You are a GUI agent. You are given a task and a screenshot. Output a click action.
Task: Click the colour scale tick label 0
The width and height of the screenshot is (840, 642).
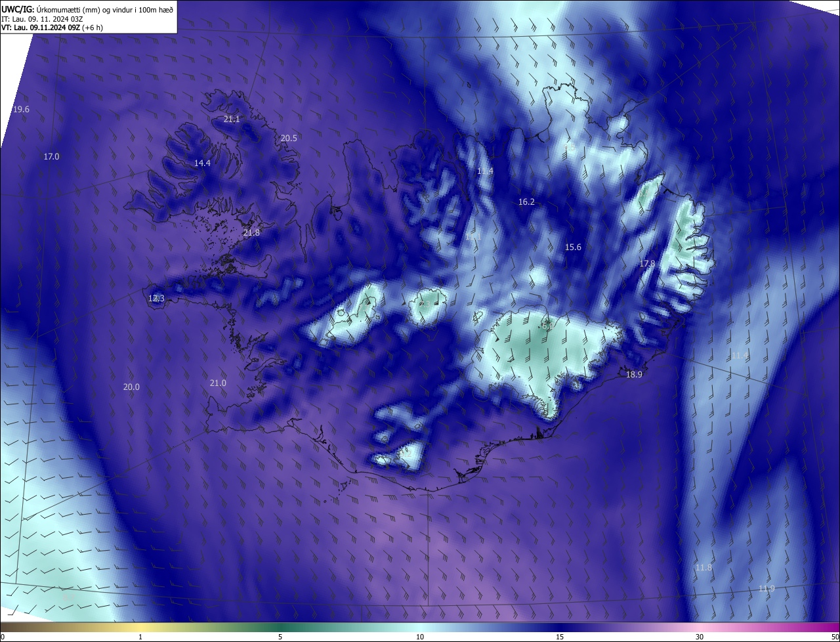(x=2, y=637)
